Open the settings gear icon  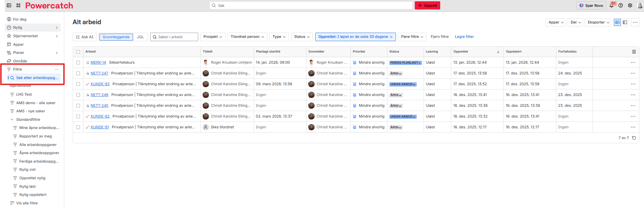[x=630, y=5]
